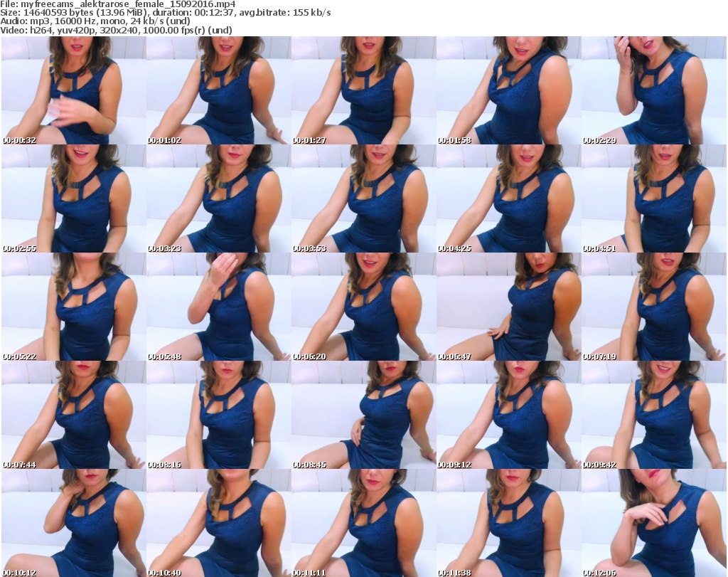The width and height of the screenshot is (728, 577).
Task: Select the 00:06:47 thumbnail
Action: click(508, 307)
